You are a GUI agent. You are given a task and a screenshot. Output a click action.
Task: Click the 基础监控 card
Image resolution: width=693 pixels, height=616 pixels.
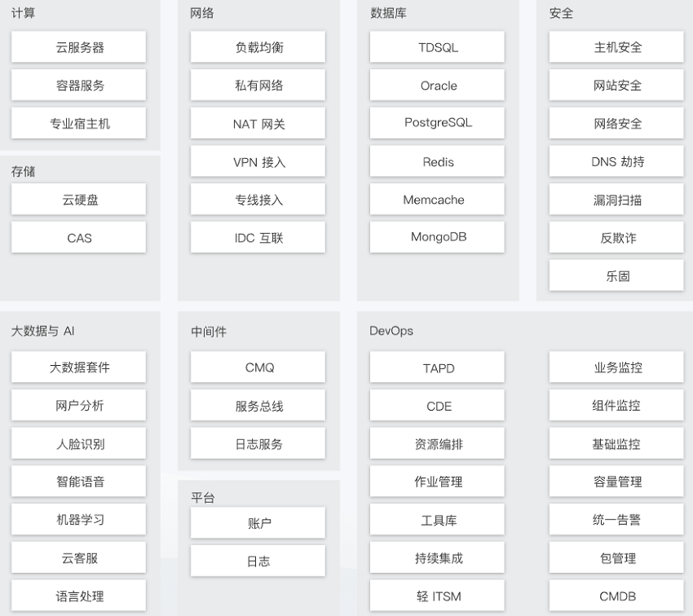pos(616,443)
